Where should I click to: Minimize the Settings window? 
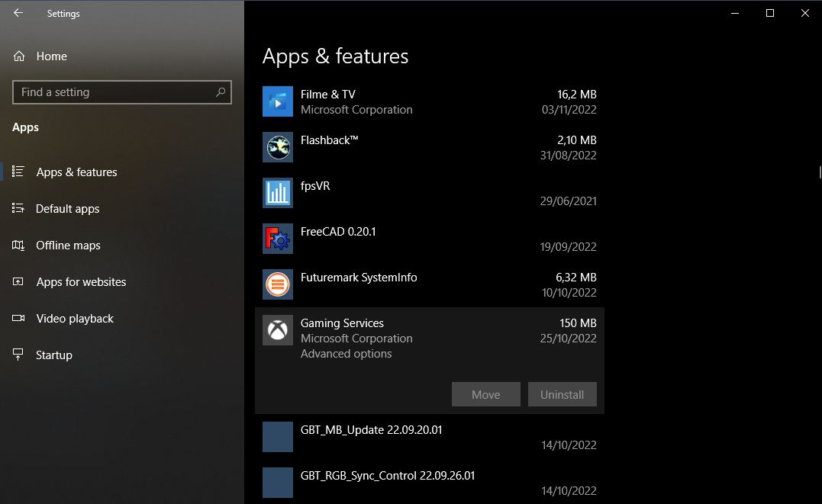point(735,13)
